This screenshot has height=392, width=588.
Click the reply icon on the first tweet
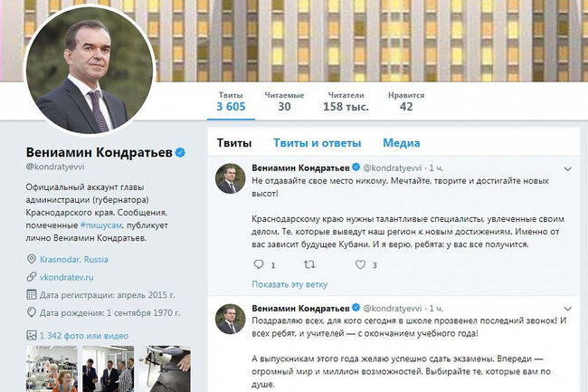click(x=259, y=264)
